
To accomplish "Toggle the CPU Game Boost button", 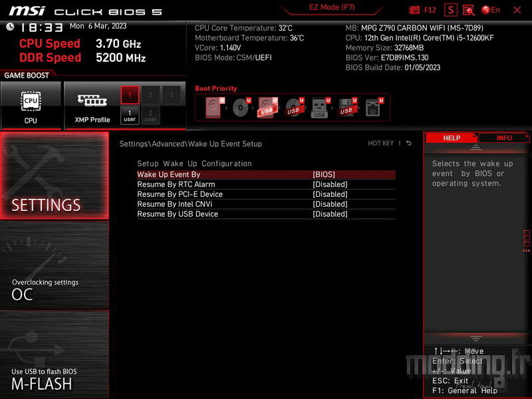I will click(x=31, y=106).
